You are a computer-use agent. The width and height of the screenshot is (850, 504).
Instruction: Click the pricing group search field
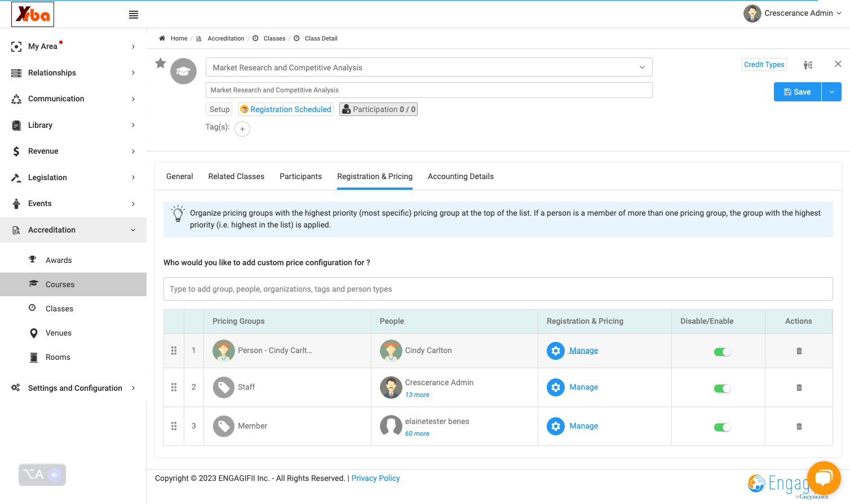click(x=498, y=289)
